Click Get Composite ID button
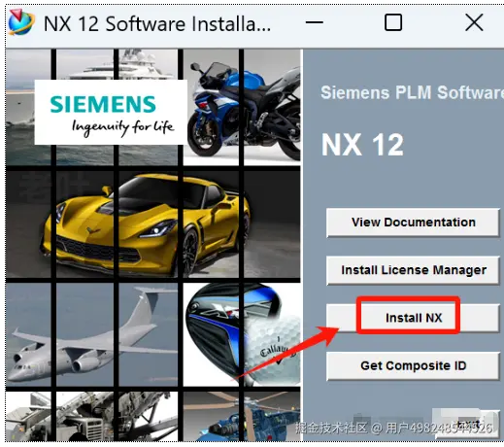 click(413, 365)
